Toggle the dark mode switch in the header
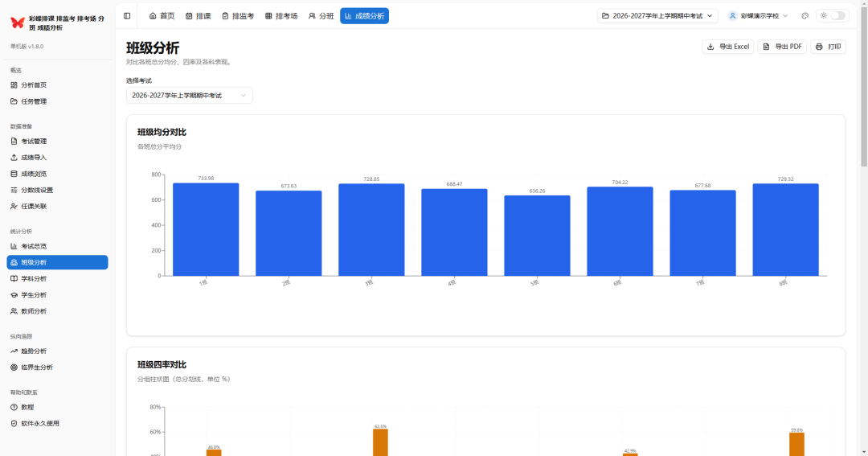868x456 pixels. click(837, 16)
